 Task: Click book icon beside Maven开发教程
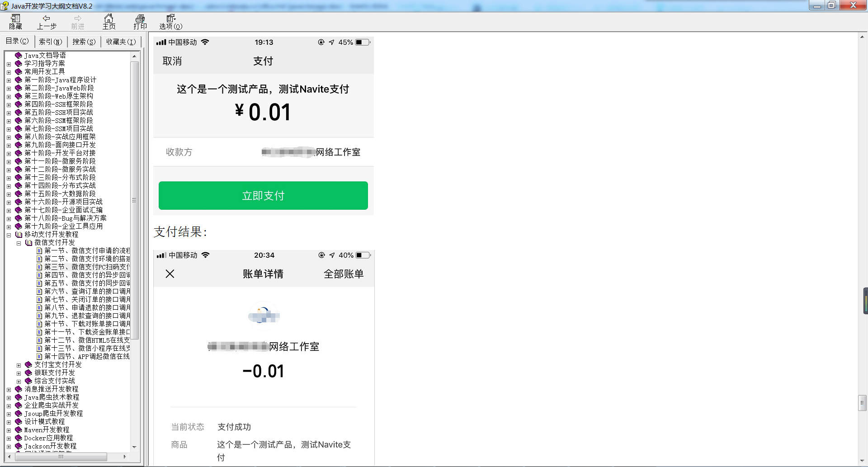19,429
